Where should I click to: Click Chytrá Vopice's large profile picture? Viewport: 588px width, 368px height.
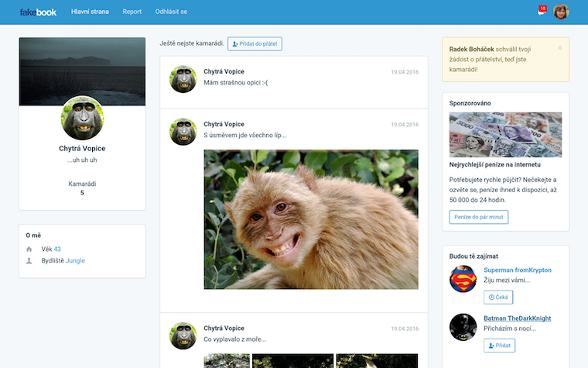click(x=82, y=119)
